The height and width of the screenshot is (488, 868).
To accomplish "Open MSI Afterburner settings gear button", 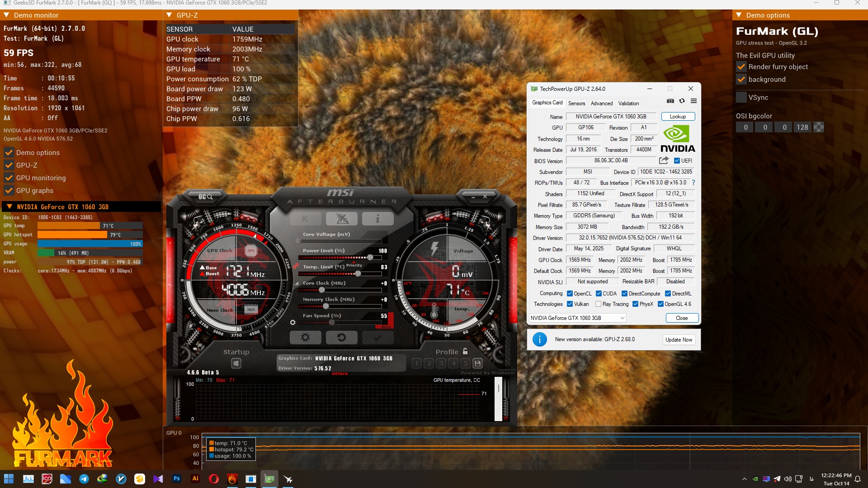I will pos(305,337).
